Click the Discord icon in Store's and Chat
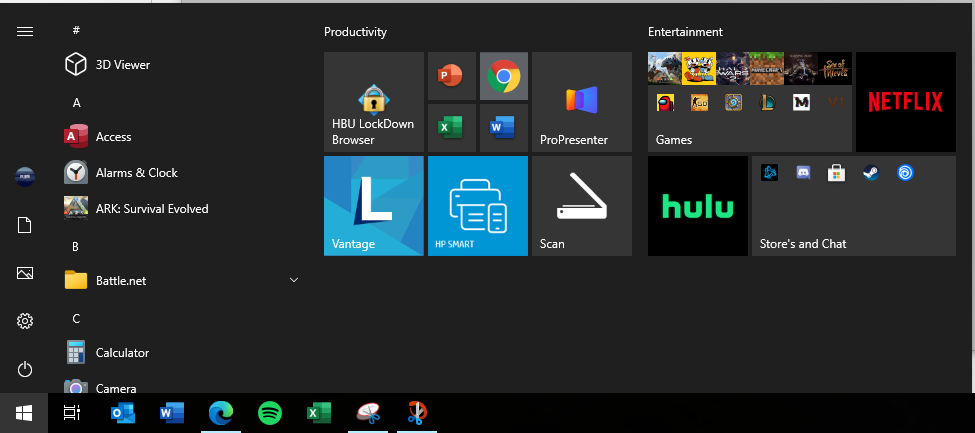975x433 pixels. (x=803, y=172)
